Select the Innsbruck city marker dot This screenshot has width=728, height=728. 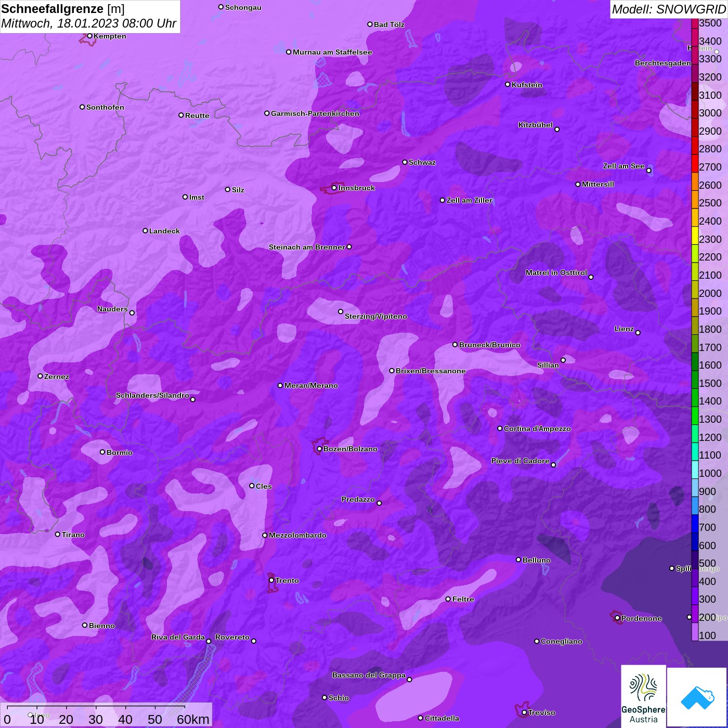point(334,188)
